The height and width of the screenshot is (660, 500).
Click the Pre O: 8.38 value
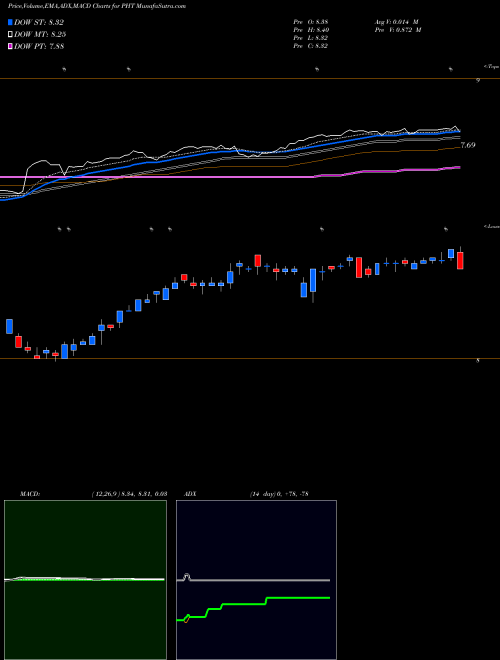tap(311, 22)
